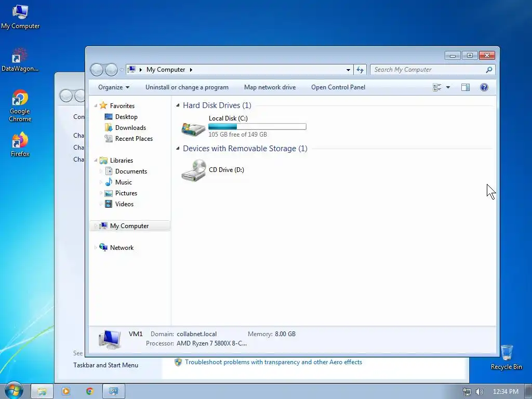Select the CD Drive (D:) icon

[x=193, y=170]
